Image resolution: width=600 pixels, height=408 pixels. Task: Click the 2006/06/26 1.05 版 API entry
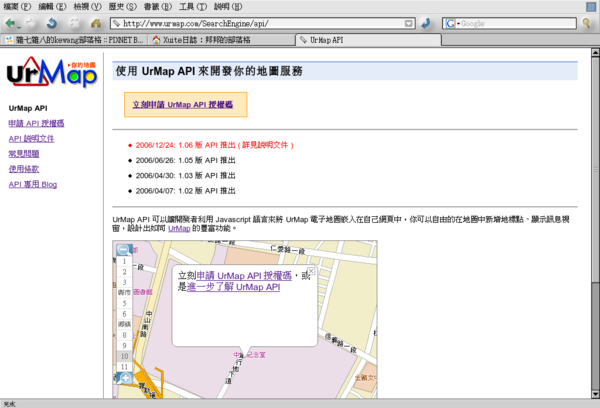coord(186,160)
